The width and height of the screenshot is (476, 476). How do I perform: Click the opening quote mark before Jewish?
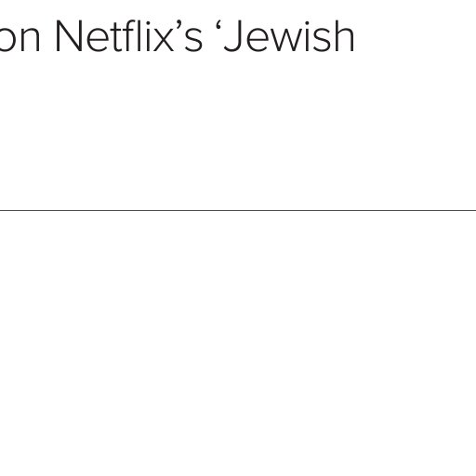(x=218, y=26)
